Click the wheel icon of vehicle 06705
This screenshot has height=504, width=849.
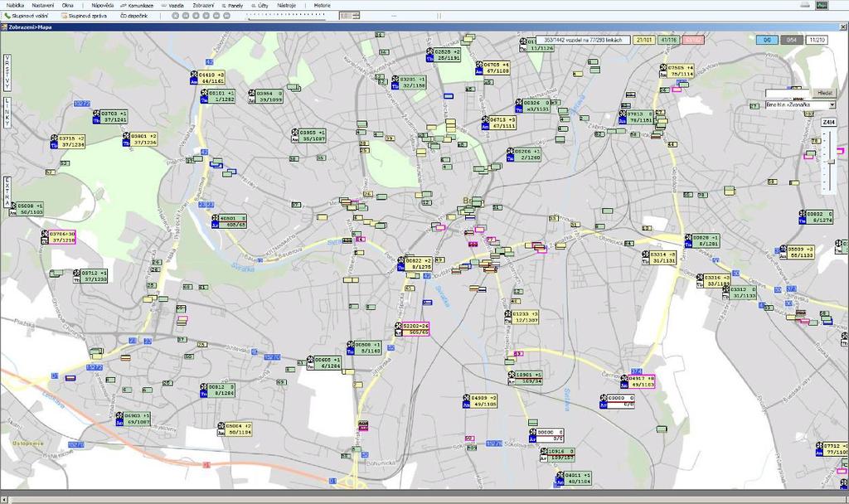478,65
